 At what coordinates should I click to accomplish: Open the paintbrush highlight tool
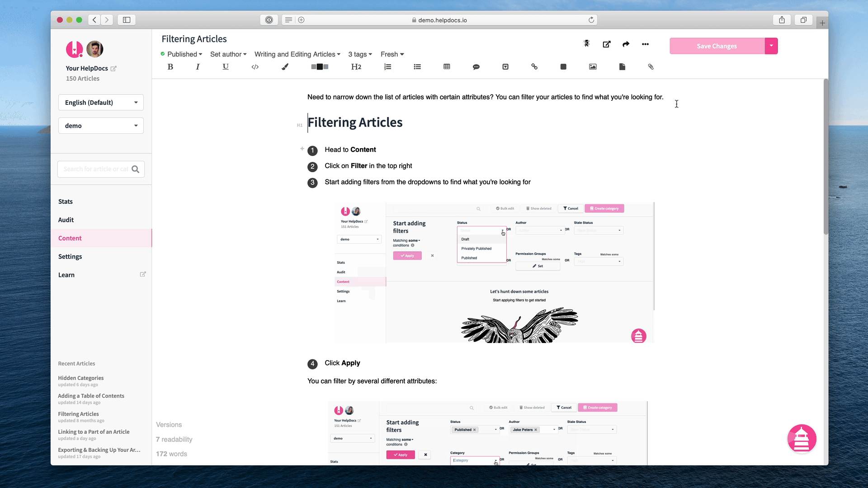(285, 67)
